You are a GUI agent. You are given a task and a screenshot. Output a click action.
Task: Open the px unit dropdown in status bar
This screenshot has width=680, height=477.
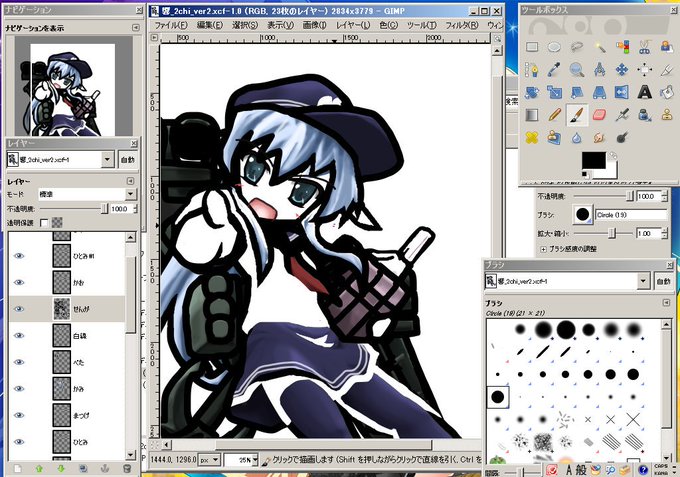point(210,460)
